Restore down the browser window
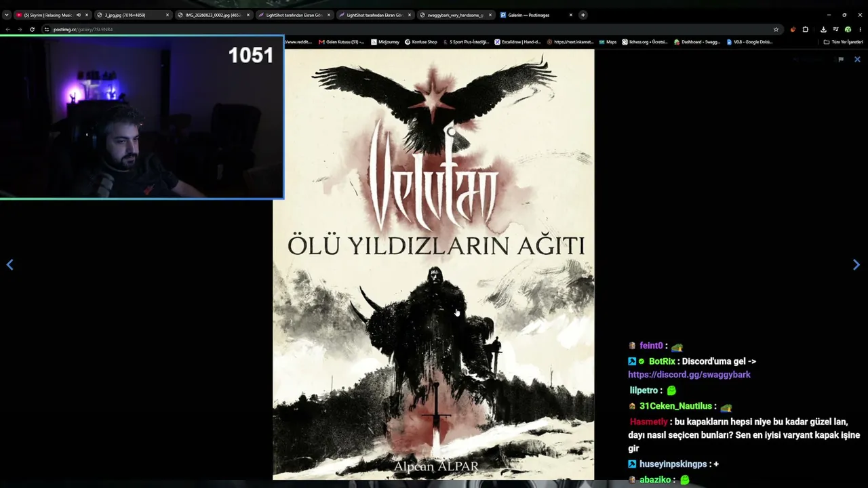Image resolution: width=868 pixels, height=488 pixels. click(x=844, y=15)
